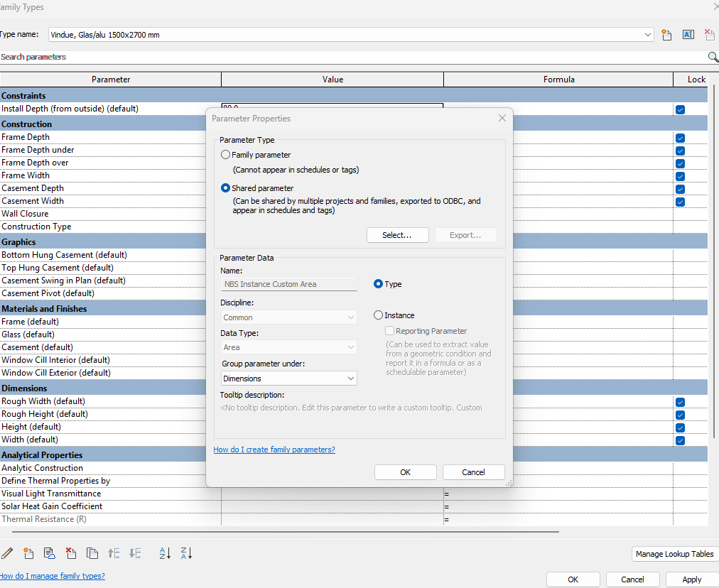Click the Manage Lookup Tables button
Image resolution: width=719 pixels, height=588 pixels.
pyautogui.click(x=674, y=554)
